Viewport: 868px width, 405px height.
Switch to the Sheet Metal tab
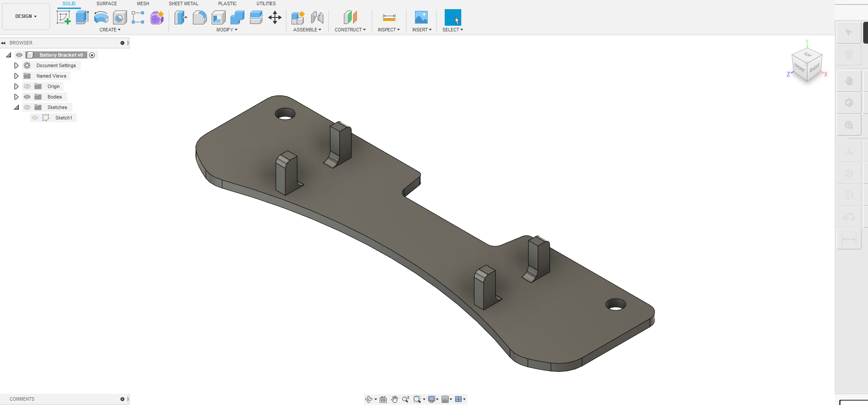tap(183, 3)
